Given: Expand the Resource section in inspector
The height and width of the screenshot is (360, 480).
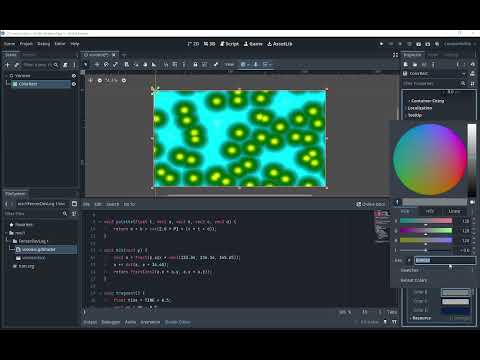Looking at the screenshot, I should coord(421,318).
